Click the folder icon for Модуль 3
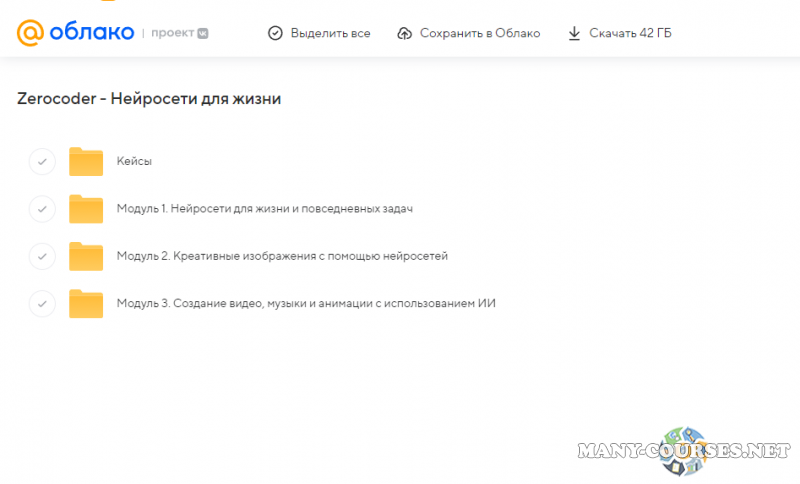The width and height of the screenshot is (800, 484). (86, 303)
